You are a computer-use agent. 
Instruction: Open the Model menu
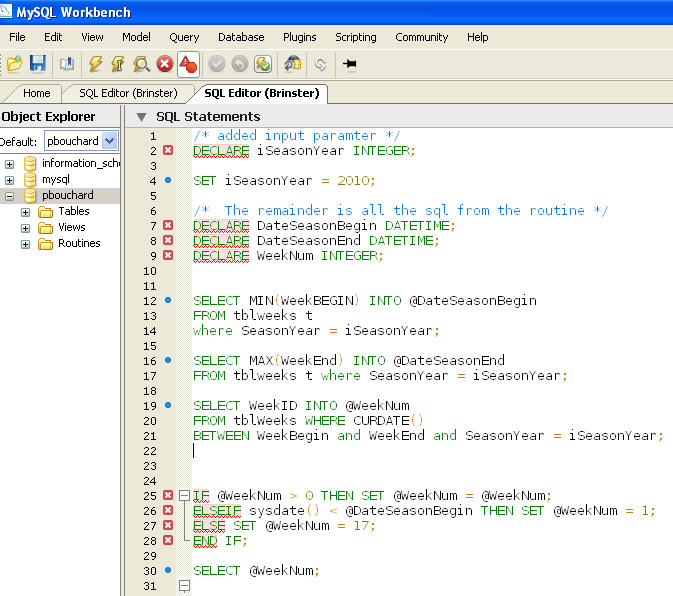tap(136, 37)
